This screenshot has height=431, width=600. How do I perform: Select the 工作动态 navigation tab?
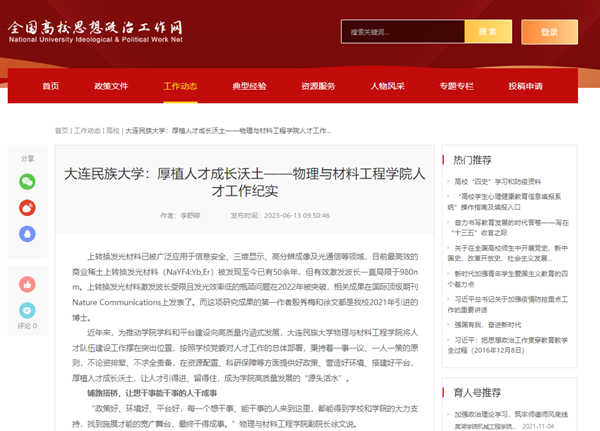click(x=180, y=86)
